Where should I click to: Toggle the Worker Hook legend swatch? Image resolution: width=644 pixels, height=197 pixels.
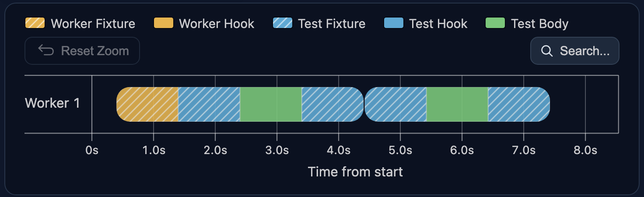pyautogui.click(x=164, y=23)
